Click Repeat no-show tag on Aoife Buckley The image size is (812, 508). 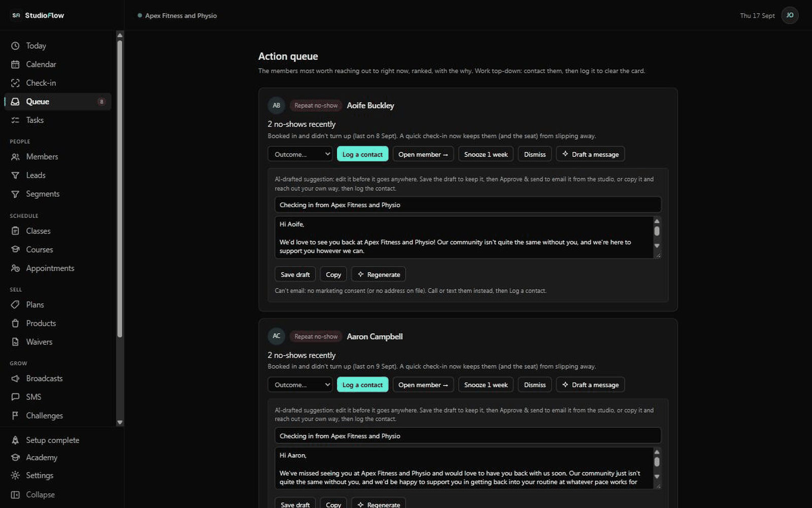(x=316, y=106)
